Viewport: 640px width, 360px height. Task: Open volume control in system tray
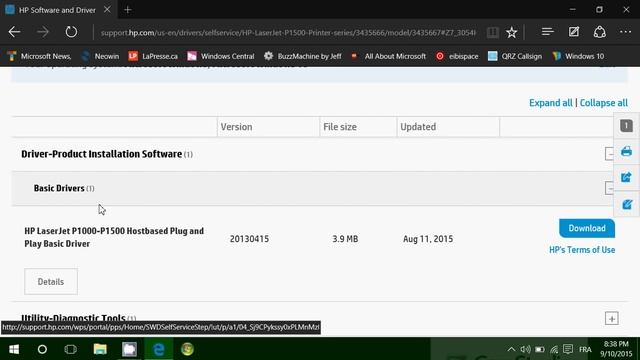coord(525,349)
